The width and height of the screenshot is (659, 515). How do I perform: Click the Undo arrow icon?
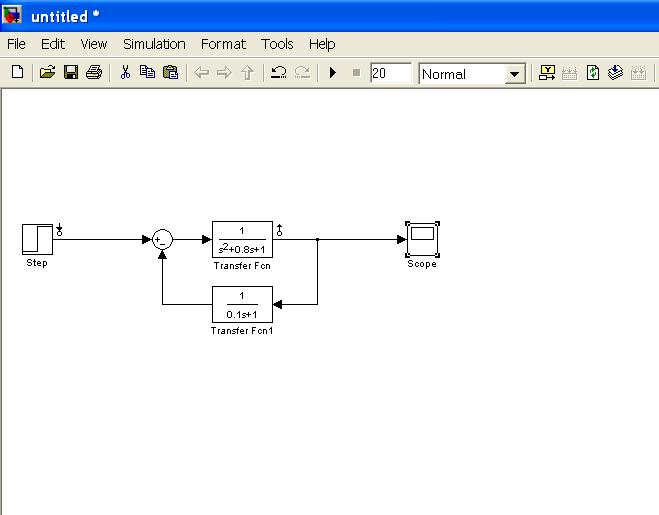pyautogui.click(x=279, y=73)
